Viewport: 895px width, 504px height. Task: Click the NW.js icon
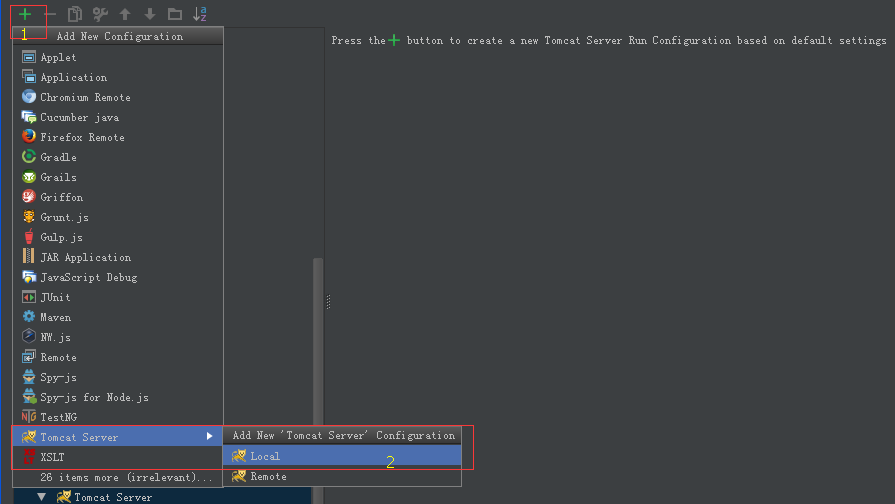[x=29, y=336]
